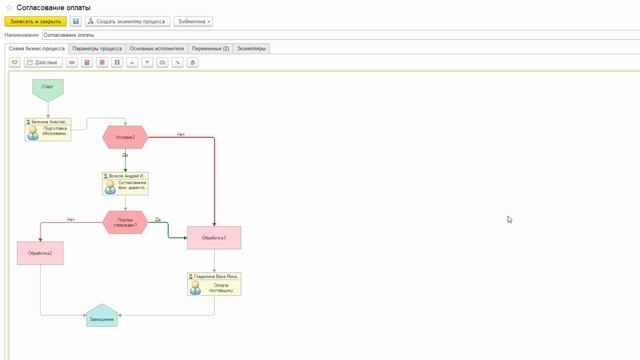This screenshot has height=360, width=640.
Task: Select the red square processing icon
Action: [102, 62]
